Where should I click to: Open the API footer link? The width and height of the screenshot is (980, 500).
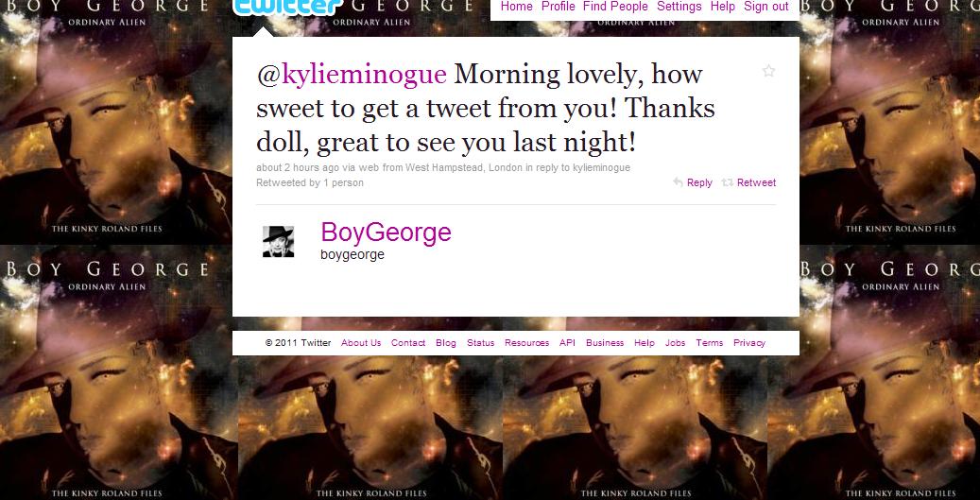(x=568, y=342)
